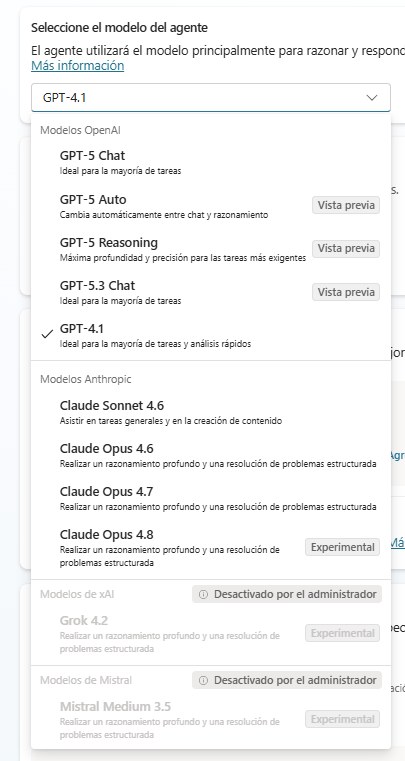Screen dimensions: 405x761
Task: Select GPT-5.3 Chat model option
Action: [x=211, y=292]
